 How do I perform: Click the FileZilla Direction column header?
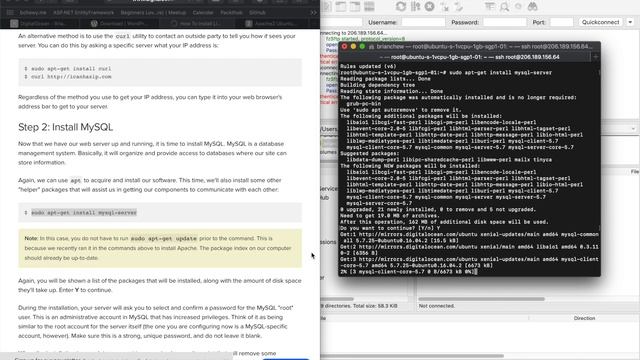point(584,318)
